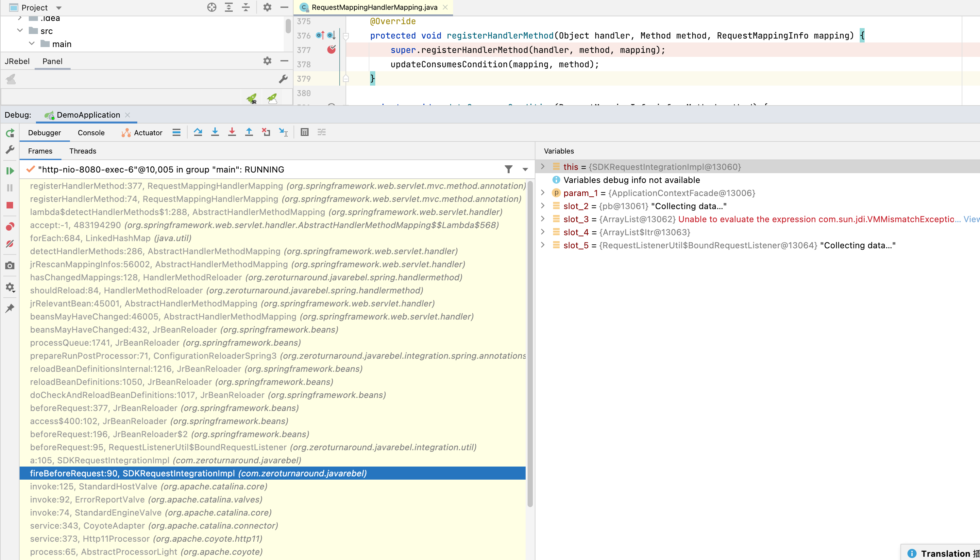Image resolution: width=980 pixels, height=560 pixels.
Task: Click the Step Over debugger icon
Action: pyautogui.click(x=198, y=132)
